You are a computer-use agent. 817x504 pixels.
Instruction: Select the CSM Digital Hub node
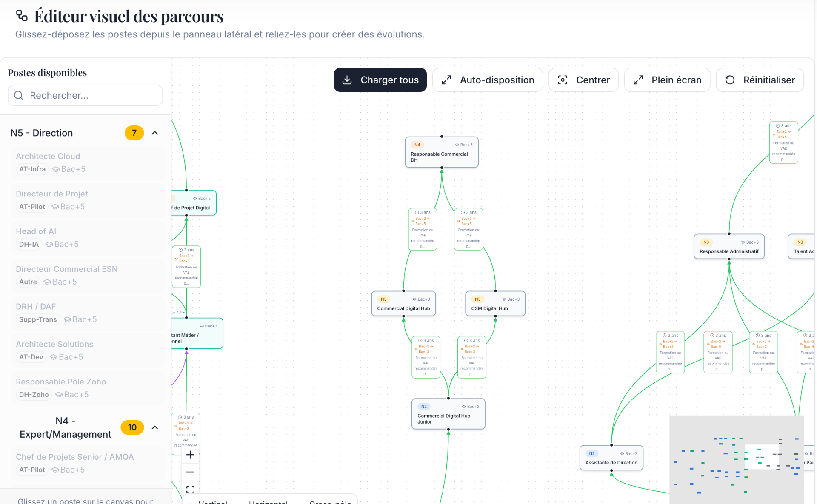click(495, 304)
